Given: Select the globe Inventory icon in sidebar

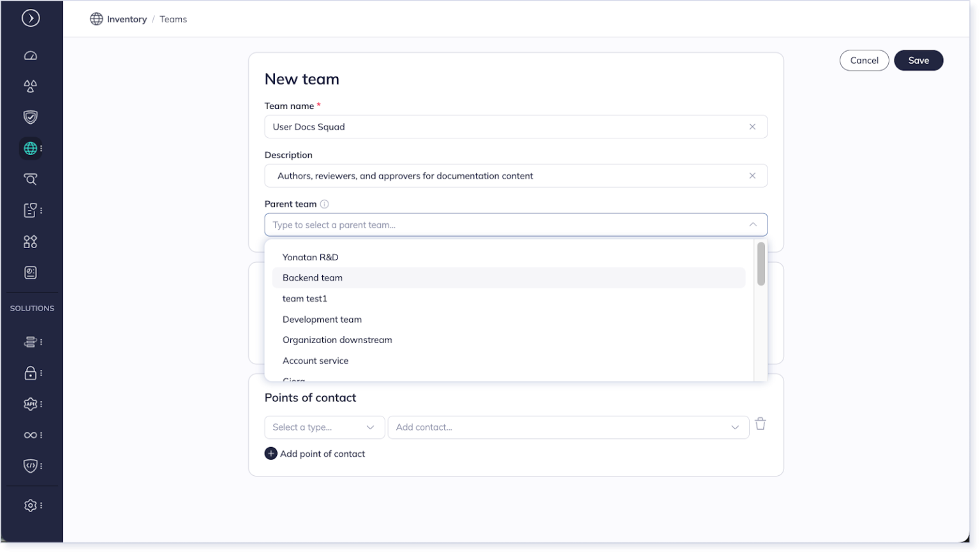Looking at the screenshot, I should tap(30, 148).
